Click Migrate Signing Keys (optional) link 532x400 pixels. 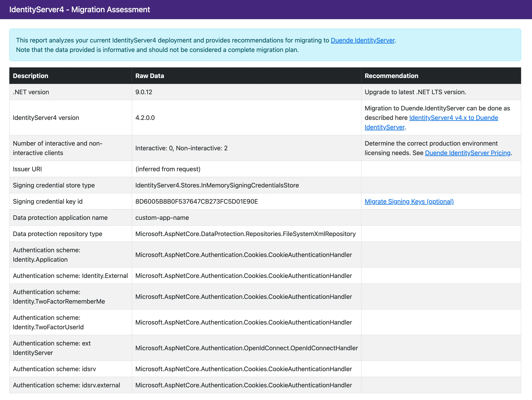[x=409, y=201]
